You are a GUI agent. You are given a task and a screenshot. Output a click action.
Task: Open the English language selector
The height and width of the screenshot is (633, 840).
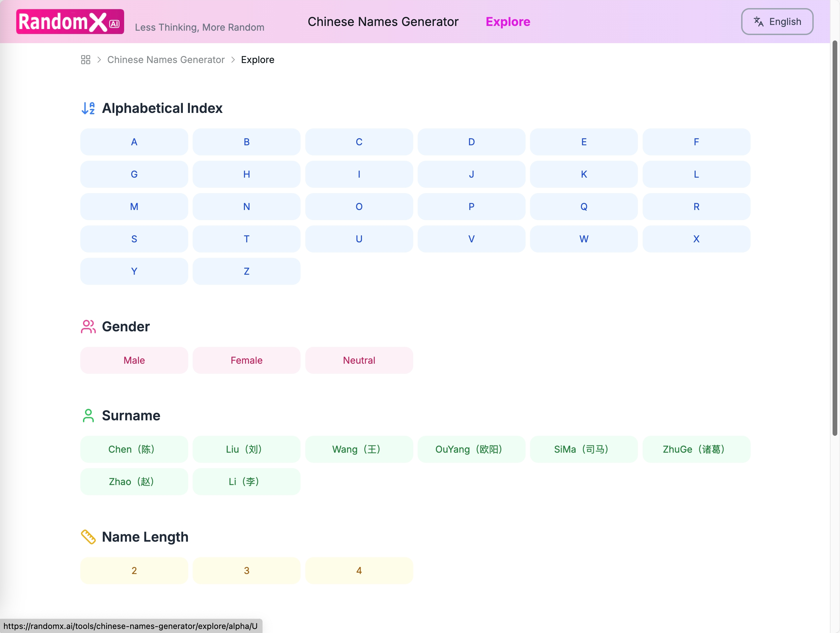777,22
